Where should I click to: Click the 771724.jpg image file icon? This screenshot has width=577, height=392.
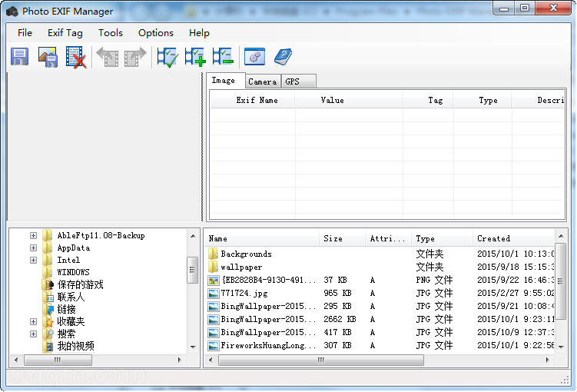214,294
